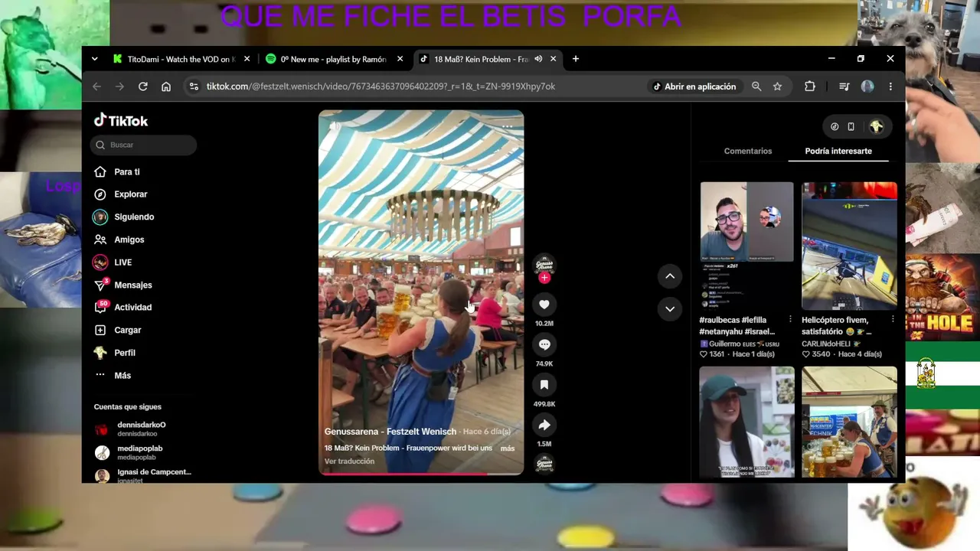Go to the next video
980x551 pixels.
[x=670, y=309]
